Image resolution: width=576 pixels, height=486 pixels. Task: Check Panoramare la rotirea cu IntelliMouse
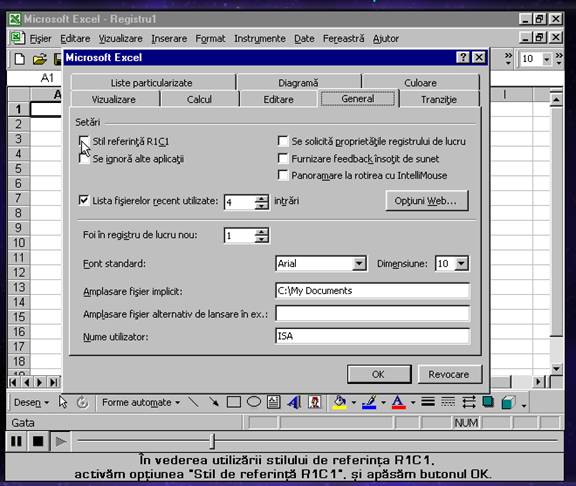283,175
